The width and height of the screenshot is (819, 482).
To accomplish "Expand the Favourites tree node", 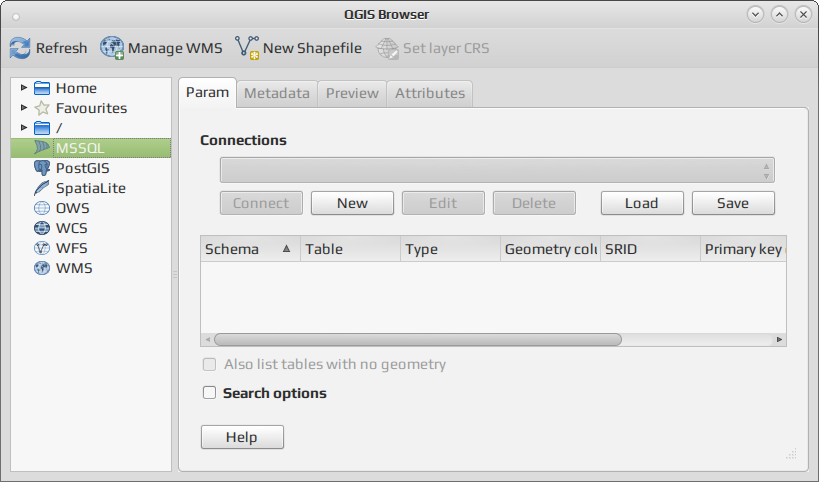I will [x=24, y=108].
